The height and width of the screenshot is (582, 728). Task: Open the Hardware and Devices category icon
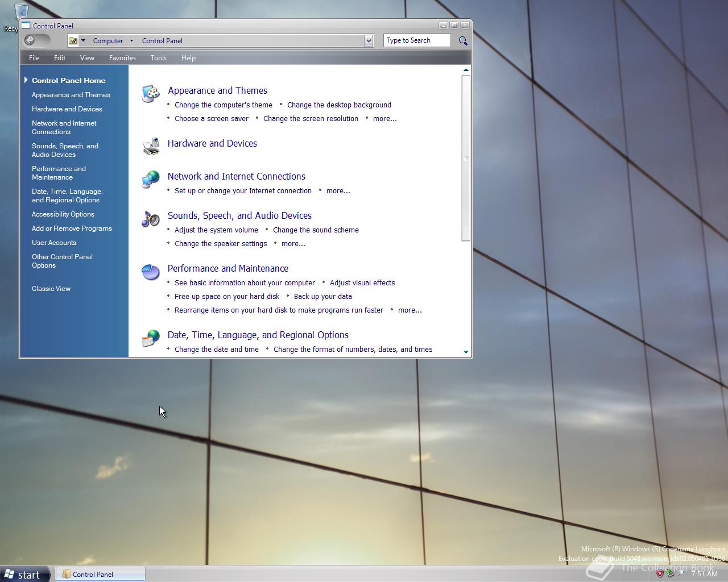[x=150, y=147]
